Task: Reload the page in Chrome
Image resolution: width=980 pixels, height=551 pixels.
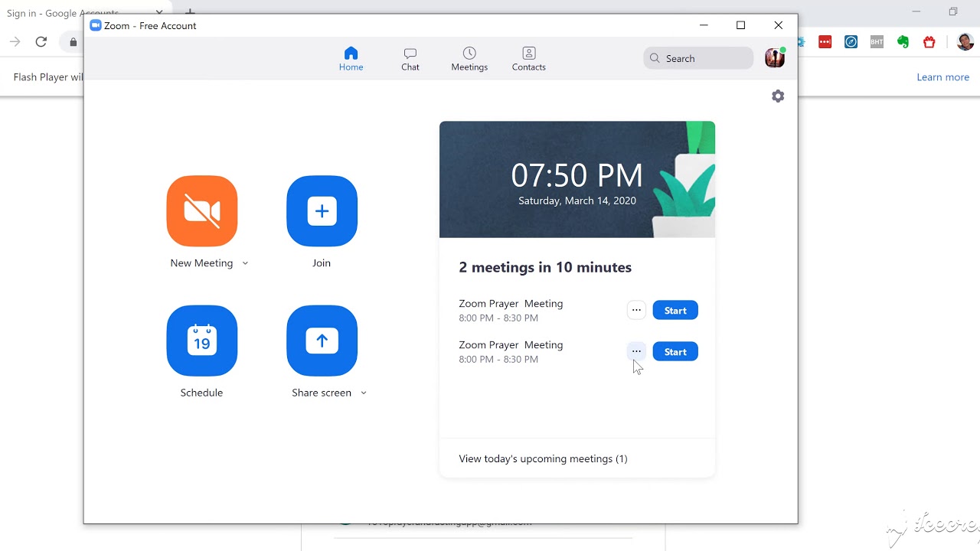Action: click(x=41, y=42)
